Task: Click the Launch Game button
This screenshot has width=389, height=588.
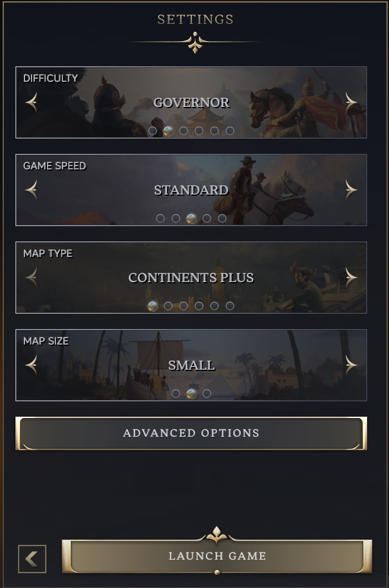Action: 217,556
